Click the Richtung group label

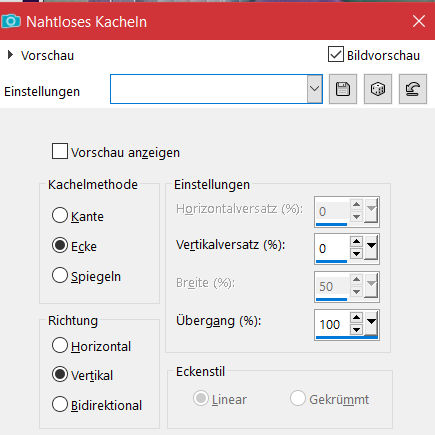click(x=73, y=320)
